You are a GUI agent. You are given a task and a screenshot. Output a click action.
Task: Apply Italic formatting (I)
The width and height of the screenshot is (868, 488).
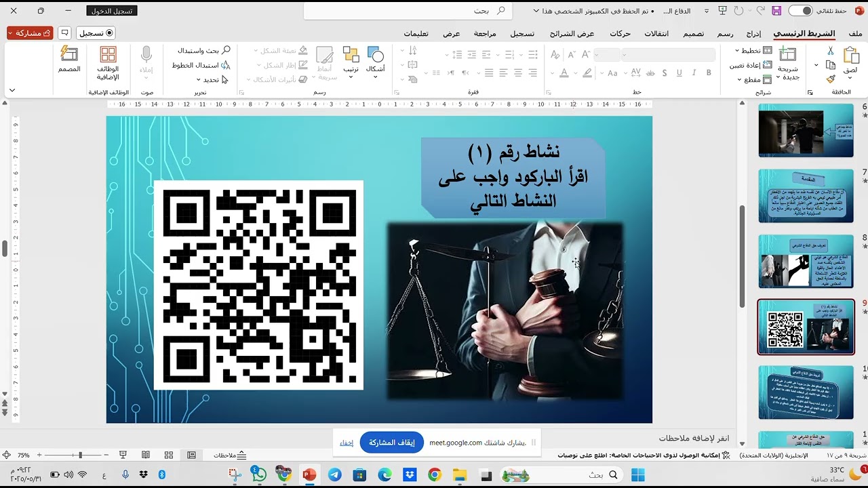click(694, 73)
